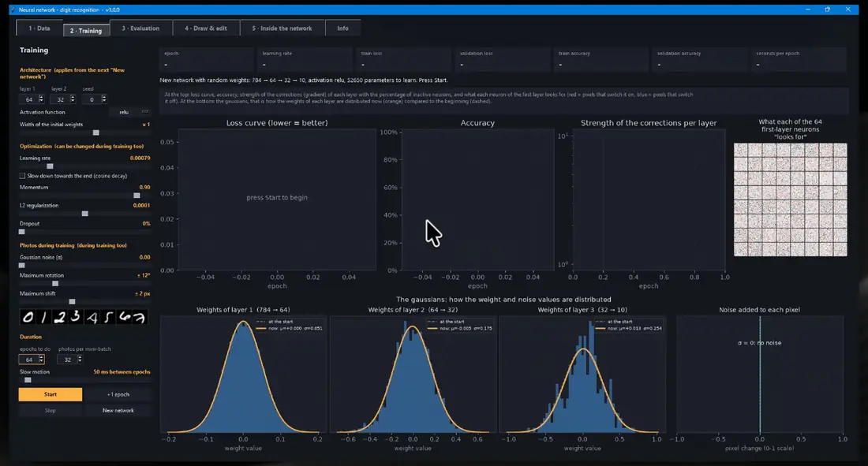Click the Maximum rotation slider handle
This screenshot has width=868, height=466.
(54, 283)
